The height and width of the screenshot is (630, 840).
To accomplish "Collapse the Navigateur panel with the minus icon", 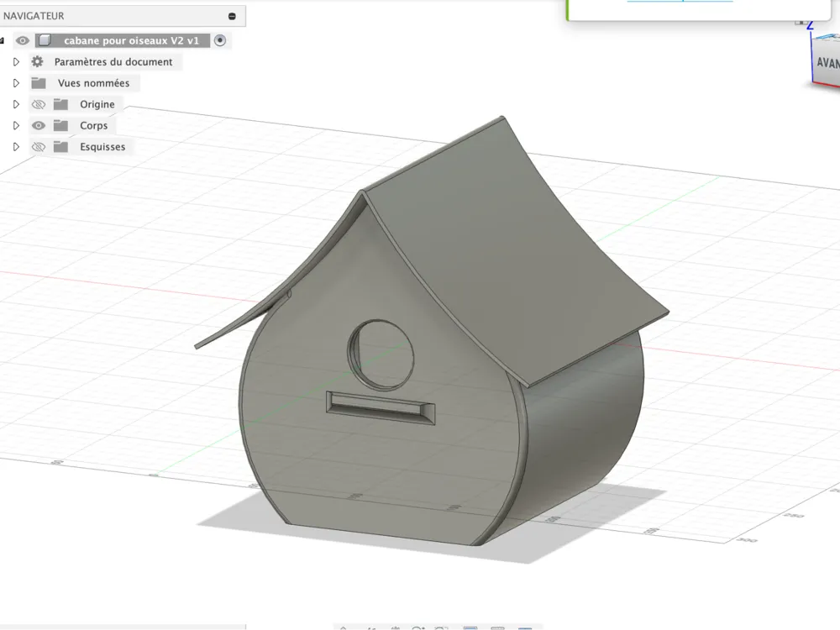I will click(232, 16).
